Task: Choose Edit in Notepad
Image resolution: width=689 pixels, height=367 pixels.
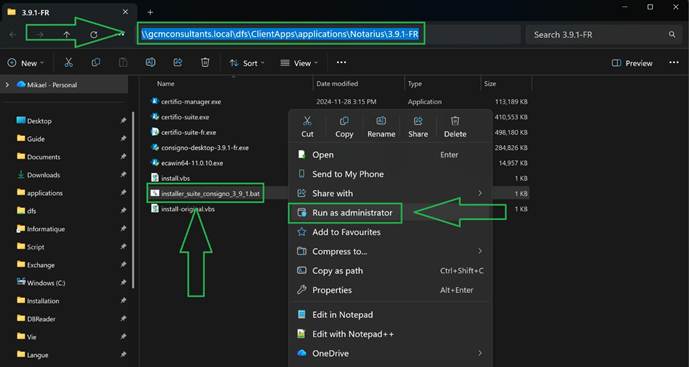Action: 390,315
